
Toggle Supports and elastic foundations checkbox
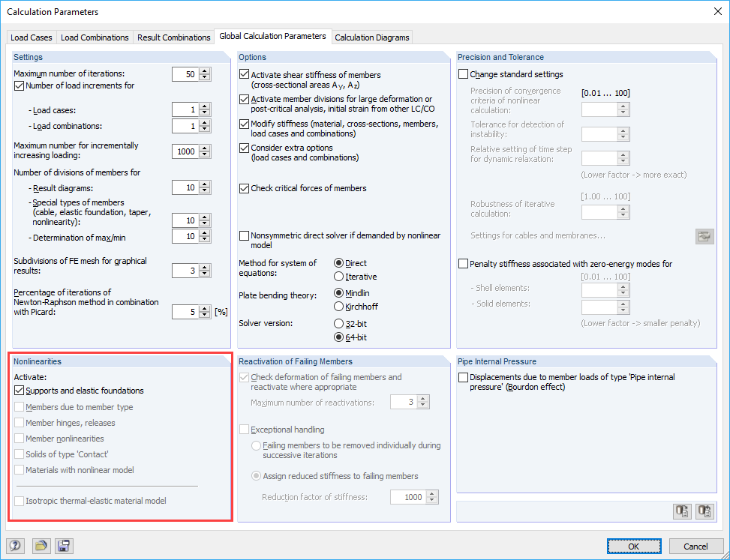click(19, 391)
